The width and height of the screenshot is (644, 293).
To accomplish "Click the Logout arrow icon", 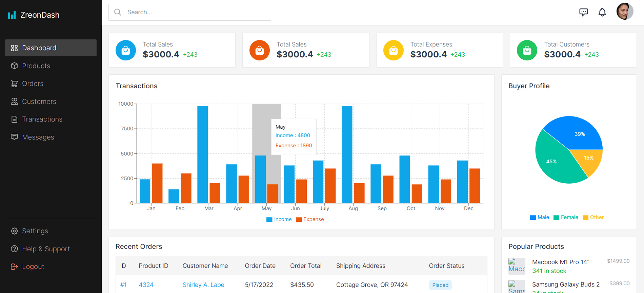I will pos(14,267).
